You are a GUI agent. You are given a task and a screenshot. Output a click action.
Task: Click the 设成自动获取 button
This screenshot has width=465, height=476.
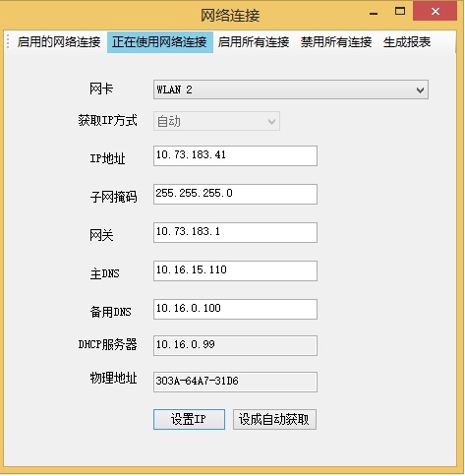(274, 419)
